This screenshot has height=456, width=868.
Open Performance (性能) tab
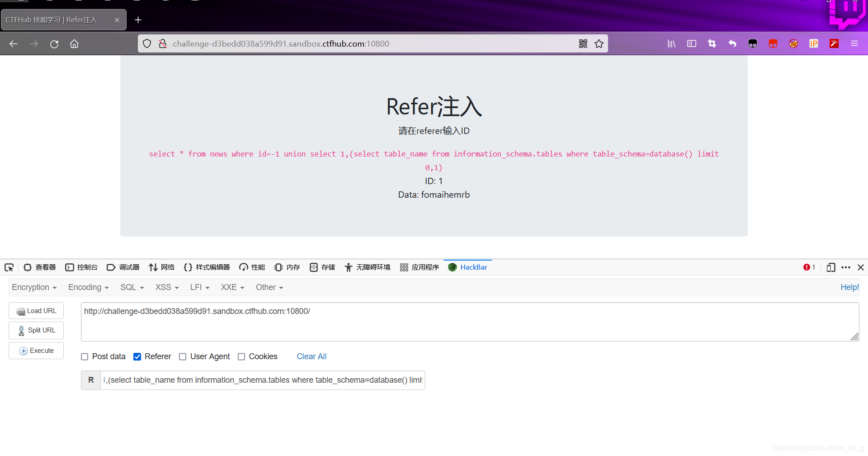click(252, 267)
